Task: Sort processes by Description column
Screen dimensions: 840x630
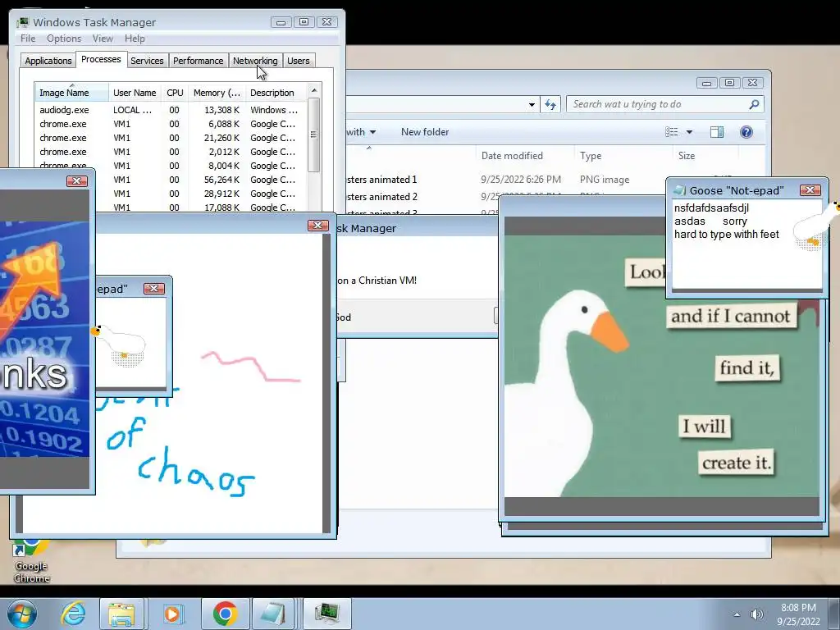Action: pyautogui.click(x=276, y=93)
